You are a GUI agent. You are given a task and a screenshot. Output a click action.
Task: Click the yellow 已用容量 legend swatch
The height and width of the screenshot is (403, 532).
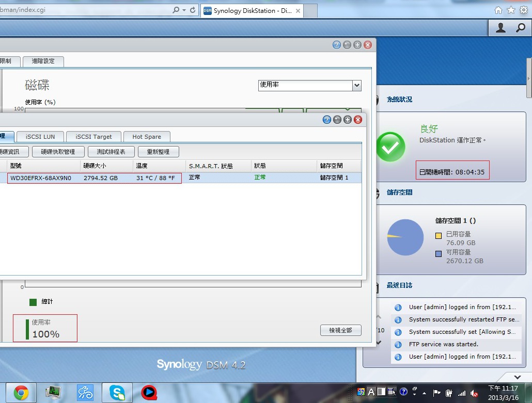point(439,236)
